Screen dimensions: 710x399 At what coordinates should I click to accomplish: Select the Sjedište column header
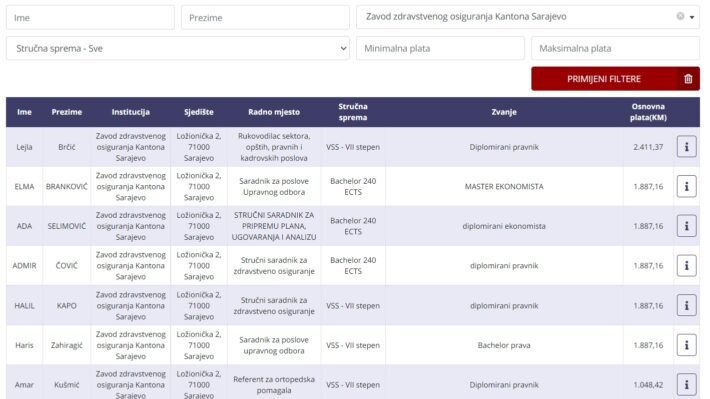pos(199,112)
